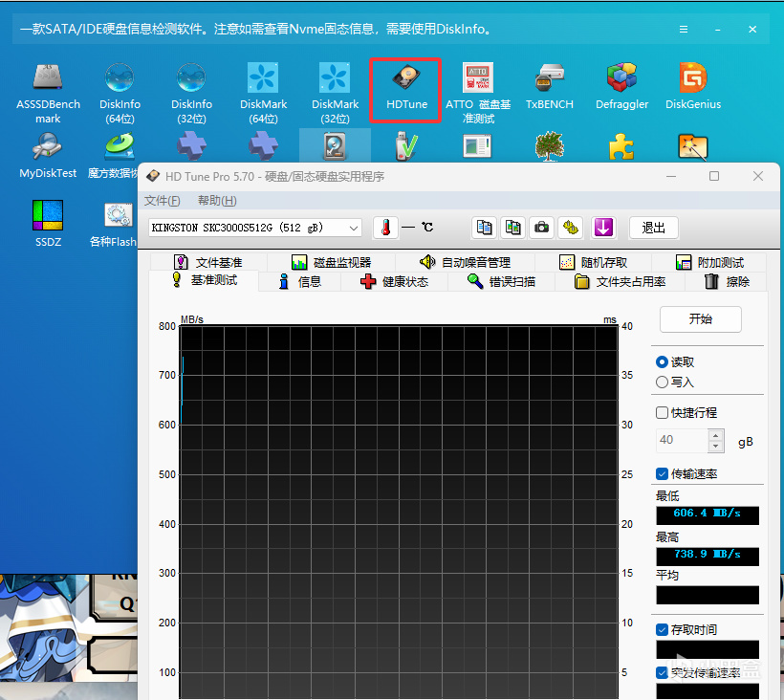Switch to the 随机存取 tab

593,262
